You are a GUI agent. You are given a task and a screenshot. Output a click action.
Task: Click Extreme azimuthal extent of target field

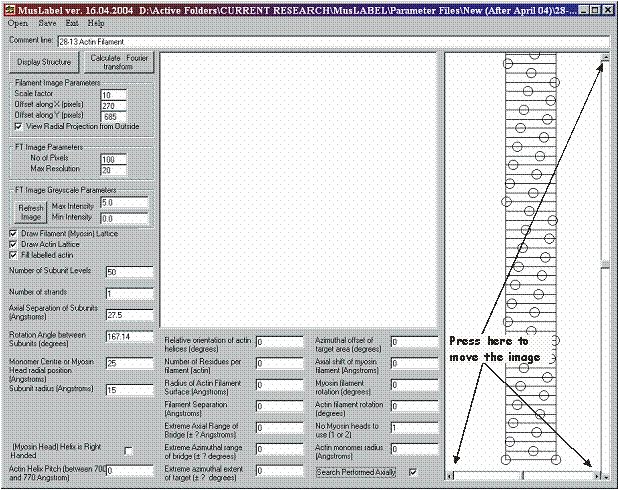[x=279, y=471]
